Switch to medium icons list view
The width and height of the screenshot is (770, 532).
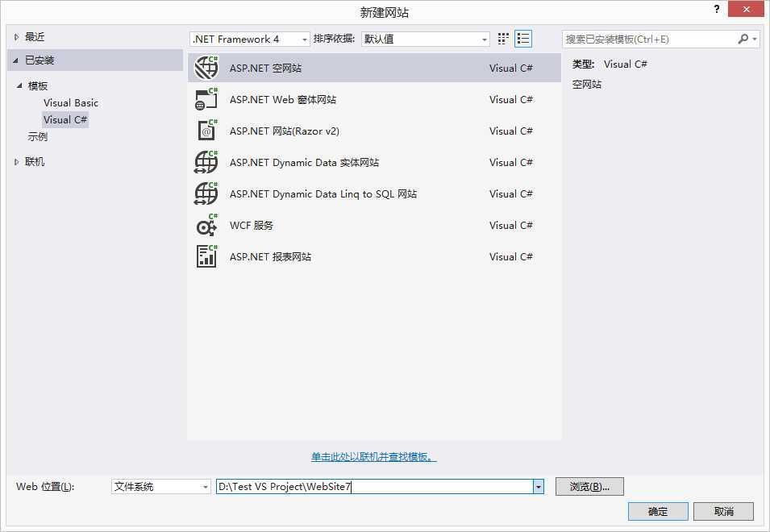523,39
